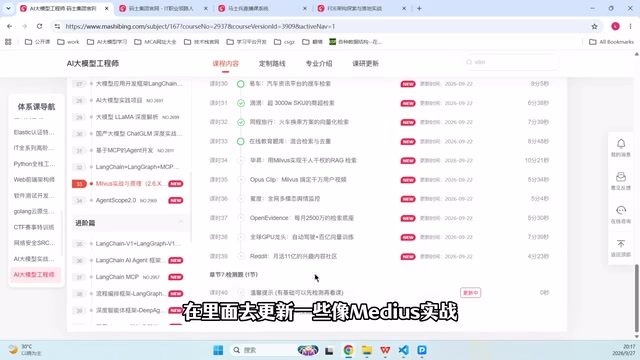Open the browser profile avatar
The width and height of the screenshot is (640, 360).
tap(615, 26)
